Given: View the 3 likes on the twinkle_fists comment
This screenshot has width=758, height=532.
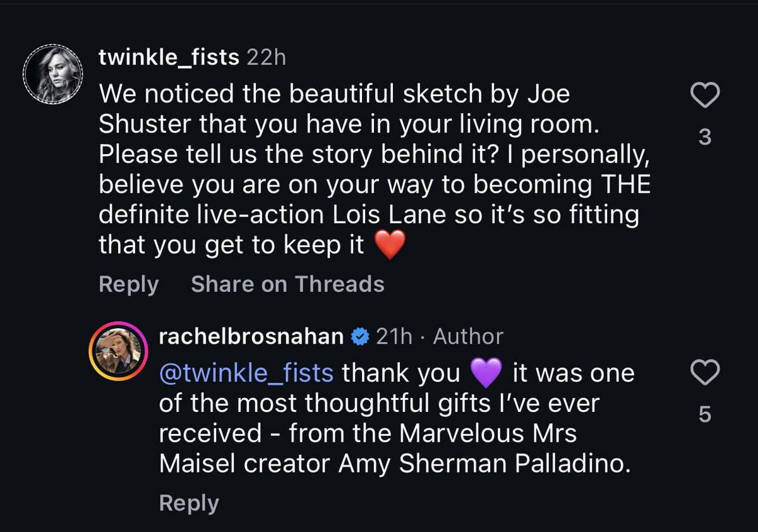Looking at the screenshot, I should 705,136.
